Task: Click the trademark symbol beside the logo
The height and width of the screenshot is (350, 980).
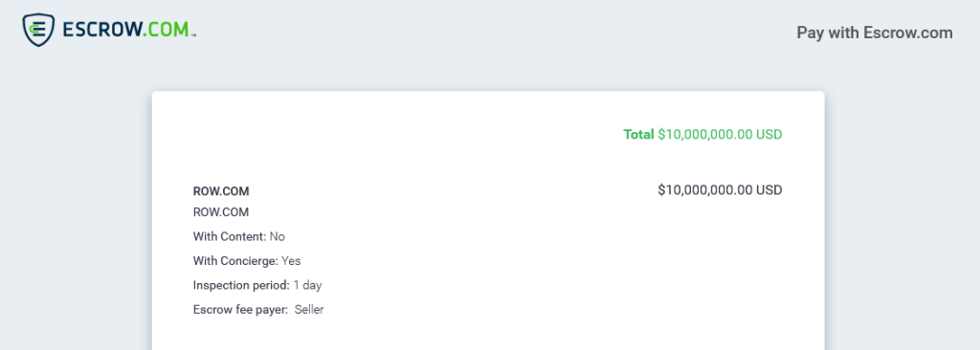Action: 193,35
